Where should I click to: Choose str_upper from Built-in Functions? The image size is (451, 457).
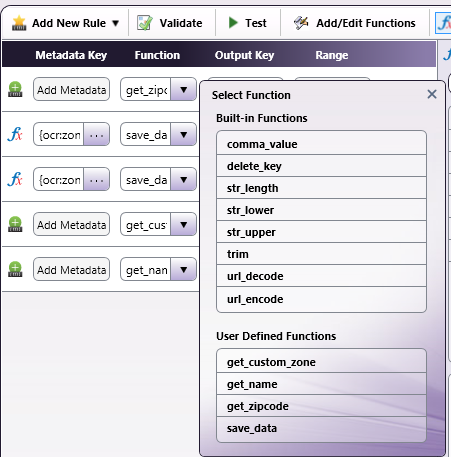coord(321,232)
